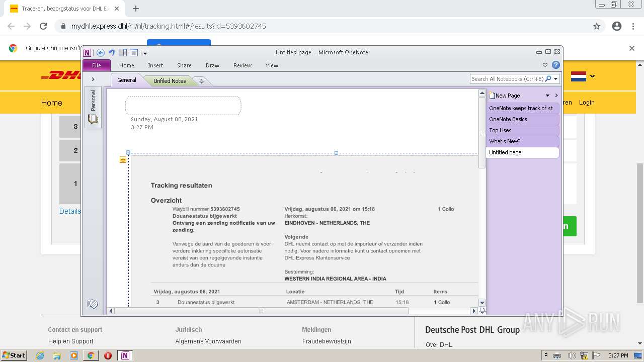Open the OneNote Help question mark

(x=556, y=65)
